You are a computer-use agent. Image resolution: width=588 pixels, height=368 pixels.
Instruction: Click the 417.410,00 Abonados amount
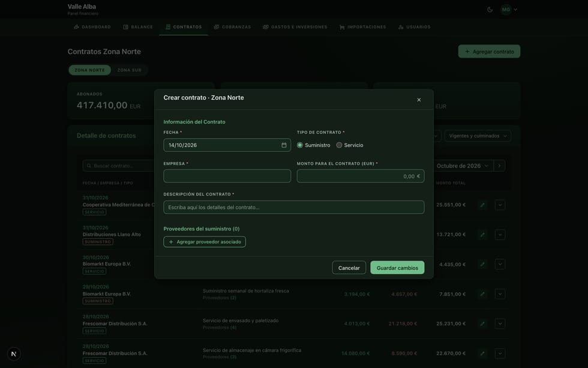coord(102,106)
